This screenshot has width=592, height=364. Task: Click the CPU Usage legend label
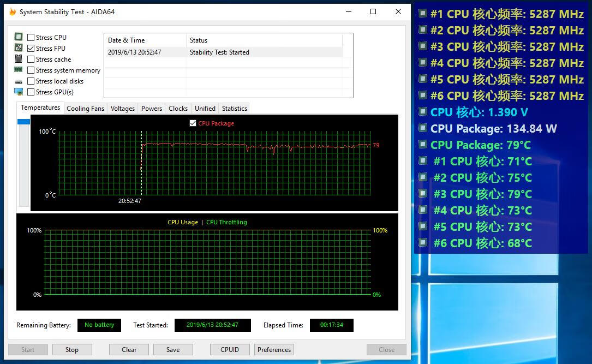tap(183, 222)
